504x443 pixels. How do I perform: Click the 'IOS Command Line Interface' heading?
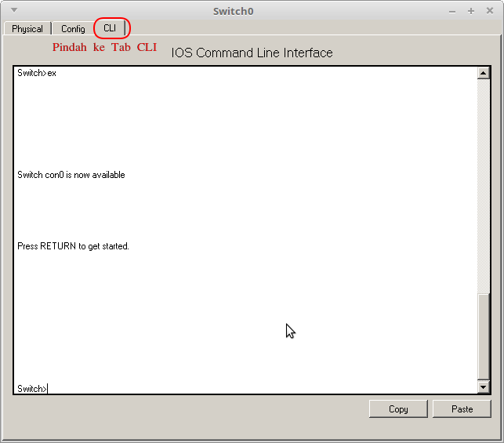(252, 53)
